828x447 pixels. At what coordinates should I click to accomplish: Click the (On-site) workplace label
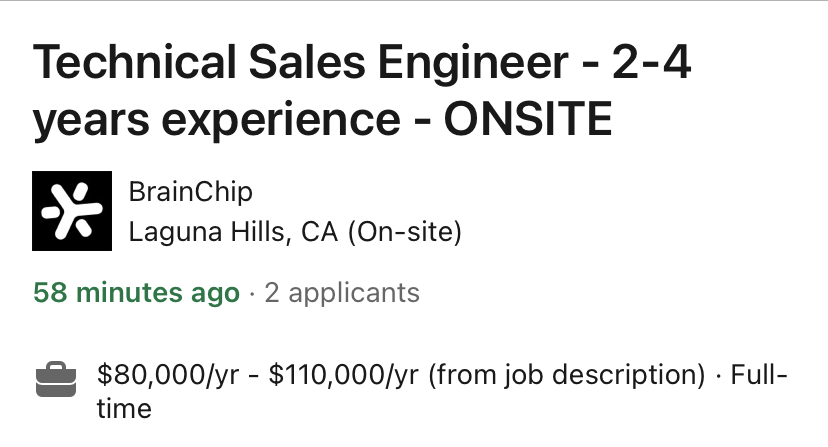click(x=405, y=233)
